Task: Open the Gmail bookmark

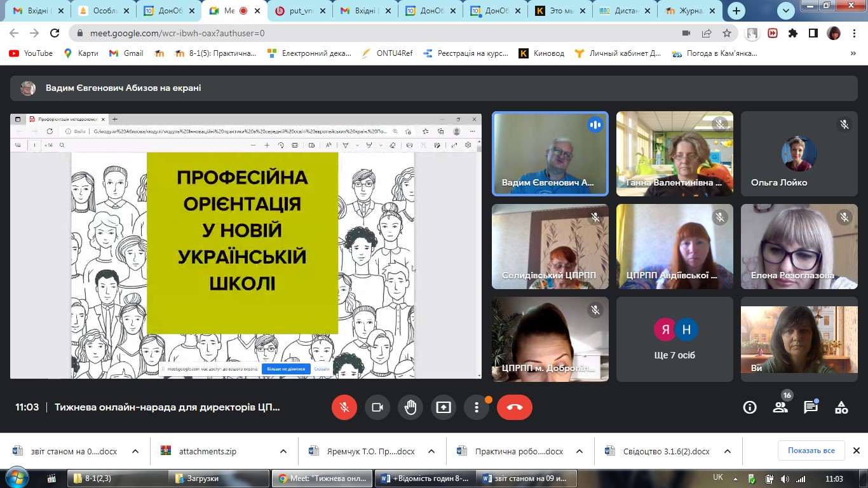Action: click(126, 53)
